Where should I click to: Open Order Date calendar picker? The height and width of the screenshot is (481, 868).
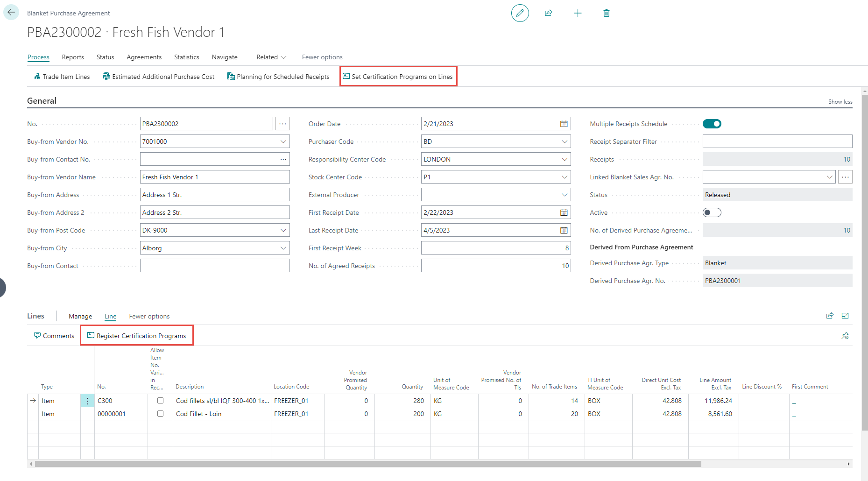[x=564, y=124]
